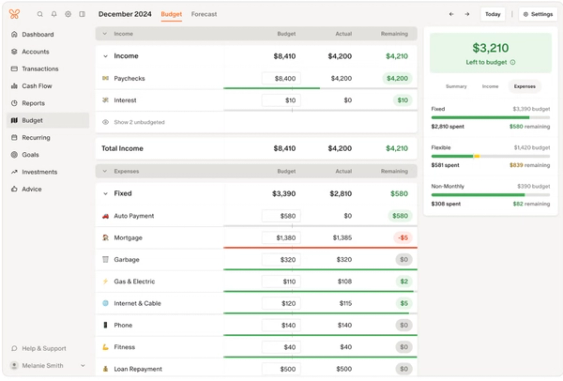The height and width of the screenshot is (381, 563).
Task: Click the Flexible budget progress bar
Action: [490, 156]
